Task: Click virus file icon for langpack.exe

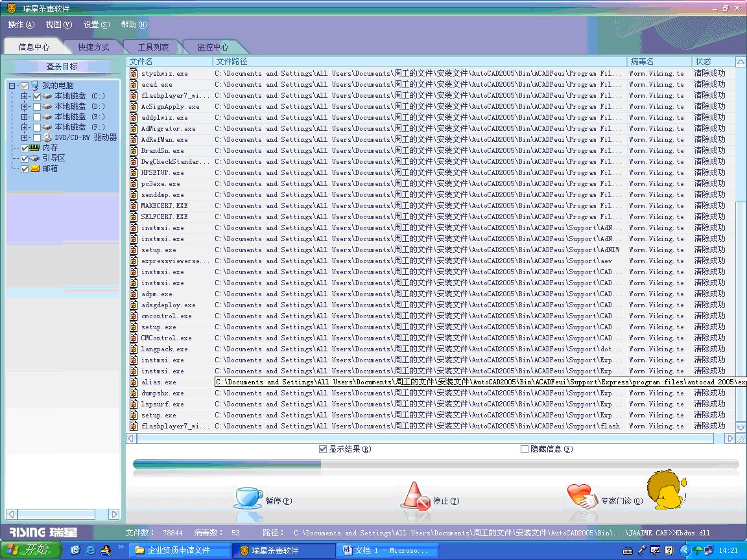Action: click(x=134, y=349)
